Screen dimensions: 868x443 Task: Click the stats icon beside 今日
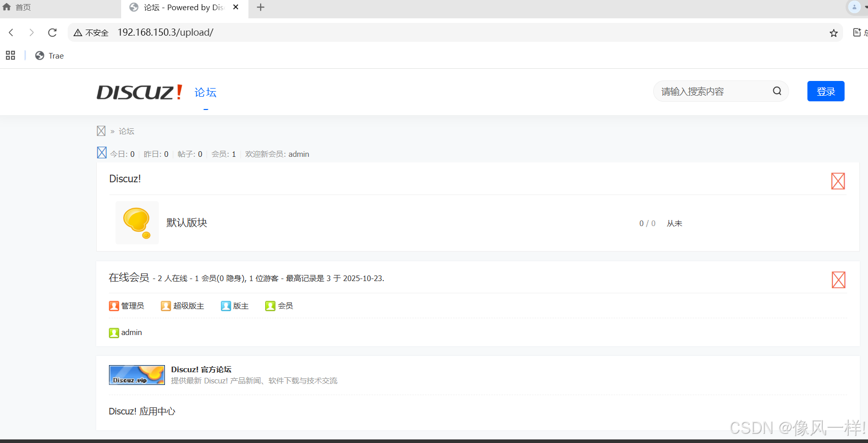[x=102, y=153]
